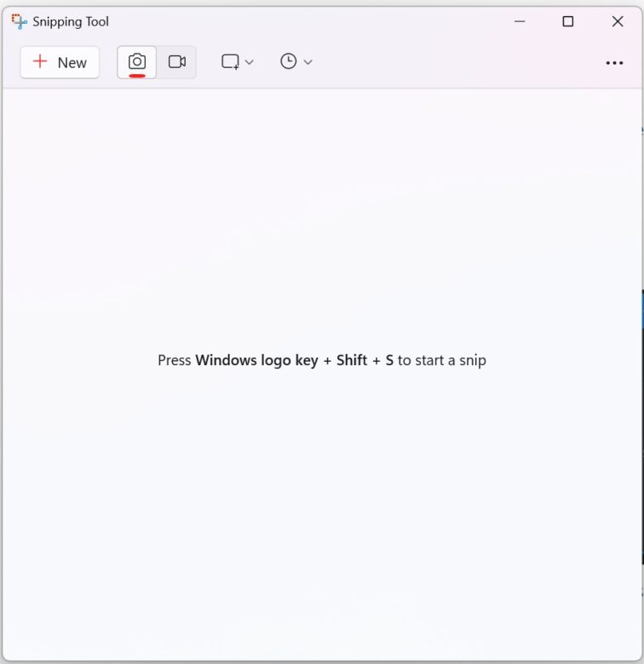Click the "Snipping Tool" title text

point(71,21)
